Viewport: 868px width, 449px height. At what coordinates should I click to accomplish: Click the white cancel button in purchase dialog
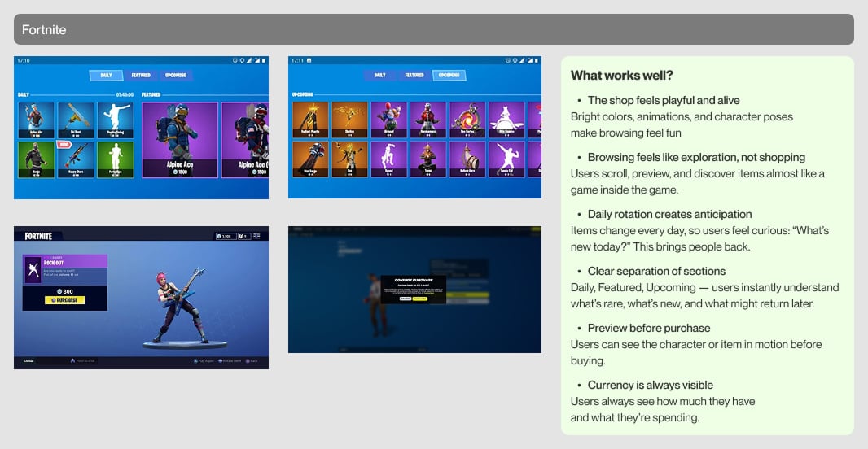[406, 299]
